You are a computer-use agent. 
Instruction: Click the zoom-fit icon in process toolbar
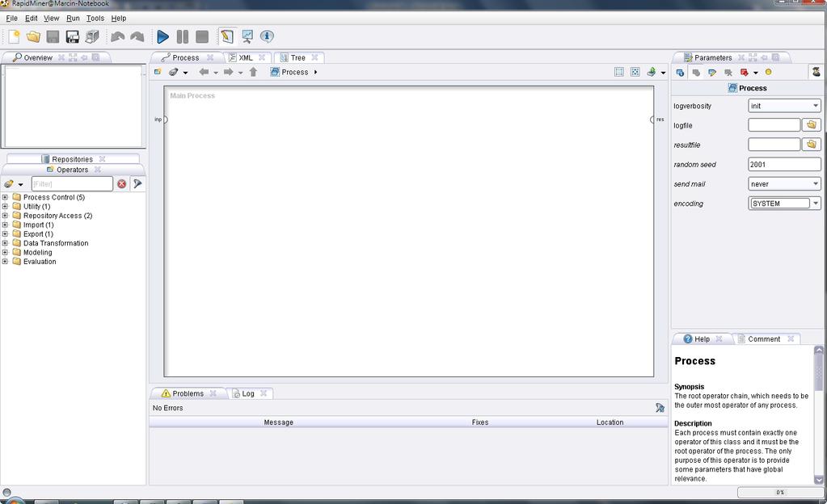click(635, 72)
